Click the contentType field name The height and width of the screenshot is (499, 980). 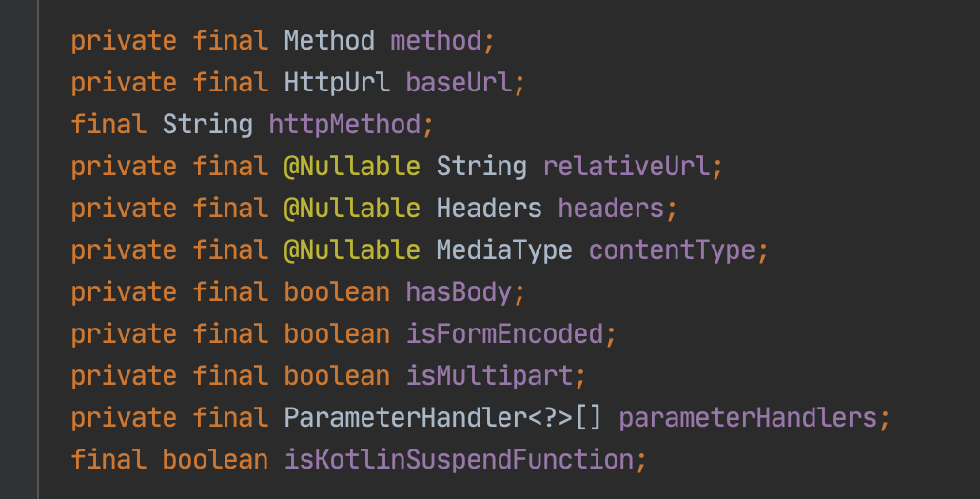coord(672,250)
